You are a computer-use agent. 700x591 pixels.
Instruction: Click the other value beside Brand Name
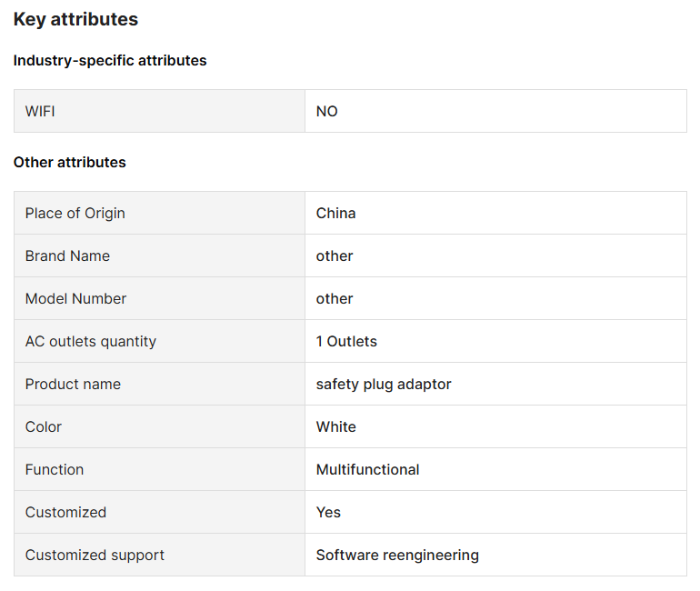pos(335,255)
